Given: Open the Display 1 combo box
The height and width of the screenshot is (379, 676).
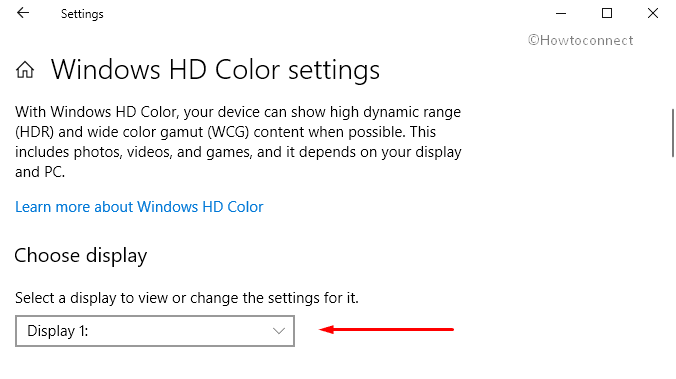Looking at the screenshot, I should (155, 331).
